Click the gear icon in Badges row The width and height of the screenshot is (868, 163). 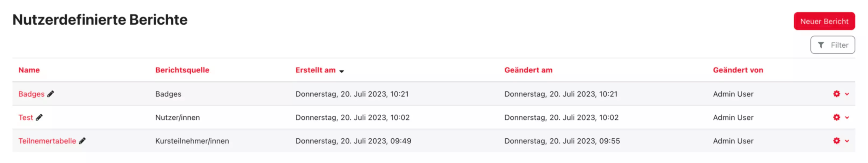(836, 94)
